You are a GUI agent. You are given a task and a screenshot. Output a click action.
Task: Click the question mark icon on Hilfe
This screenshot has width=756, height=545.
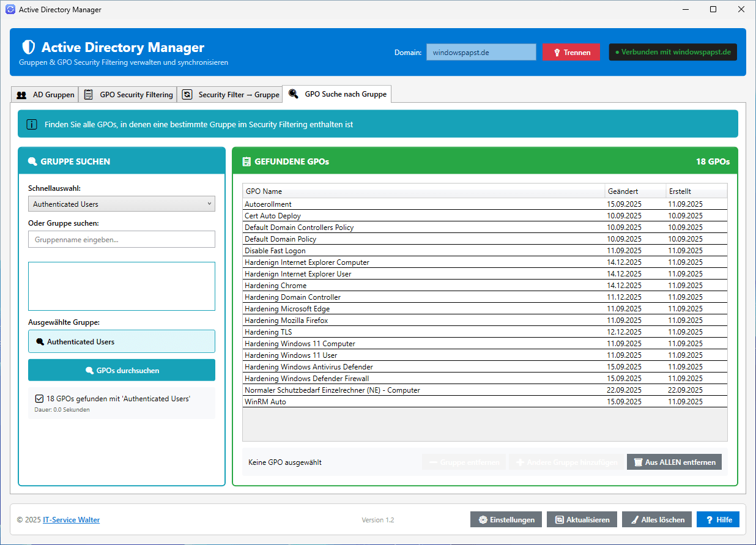pos(710,520)
